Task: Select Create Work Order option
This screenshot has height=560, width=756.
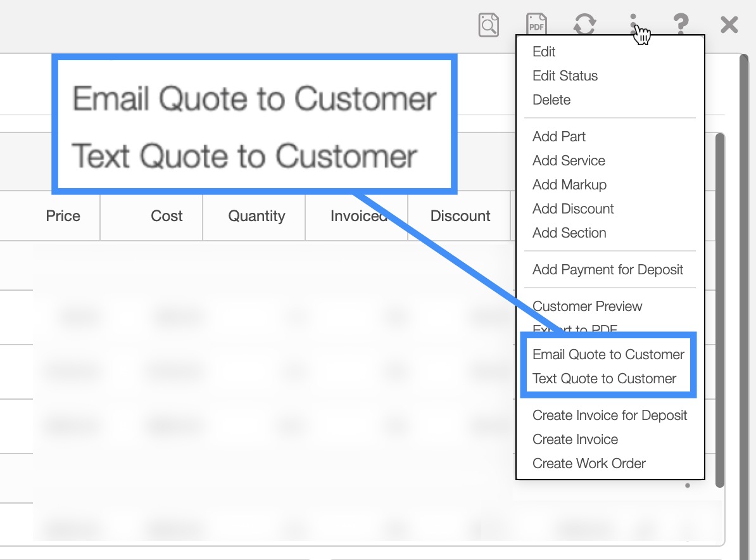Action: click(589, 464)
